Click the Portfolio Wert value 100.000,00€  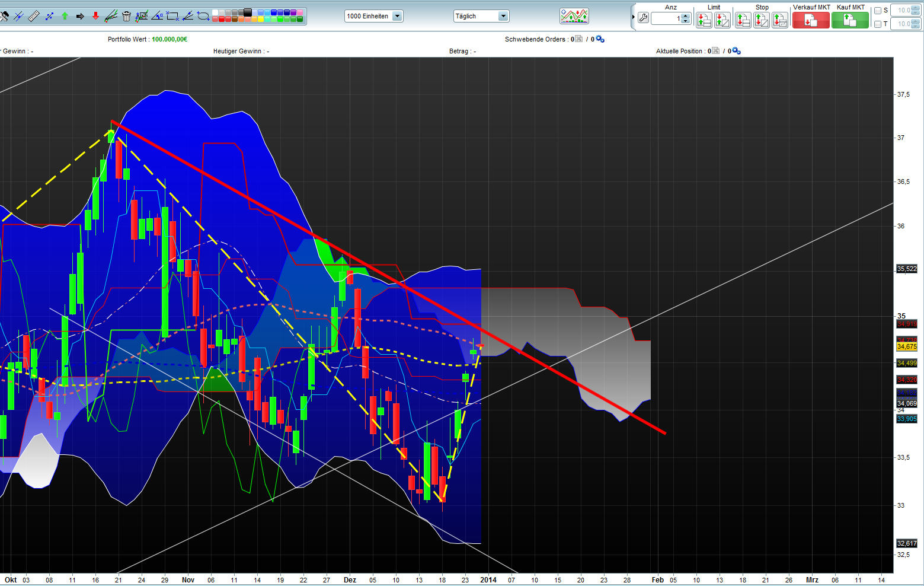(x=170, y=39)
